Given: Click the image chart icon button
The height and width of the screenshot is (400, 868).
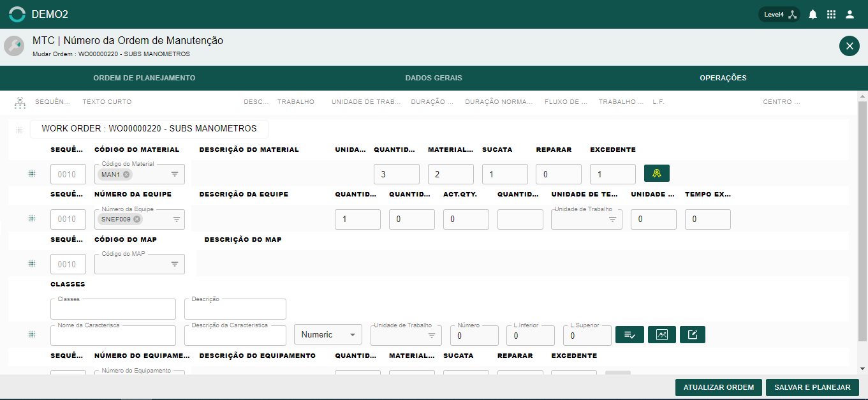Looking at the screenshot, I should click(662, 334).
